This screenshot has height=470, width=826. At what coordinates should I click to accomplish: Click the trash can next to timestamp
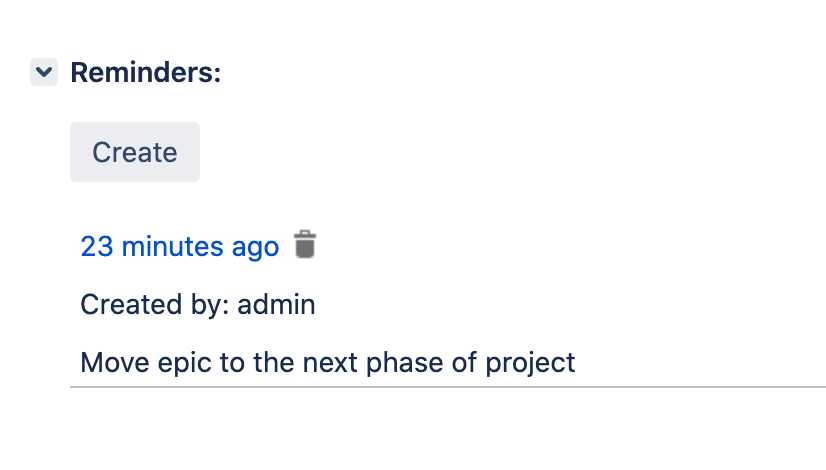click(305, 245)
